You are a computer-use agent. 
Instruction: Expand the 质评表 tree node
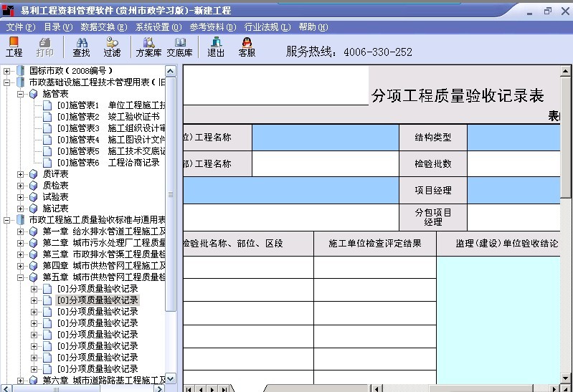coord(21,174)
